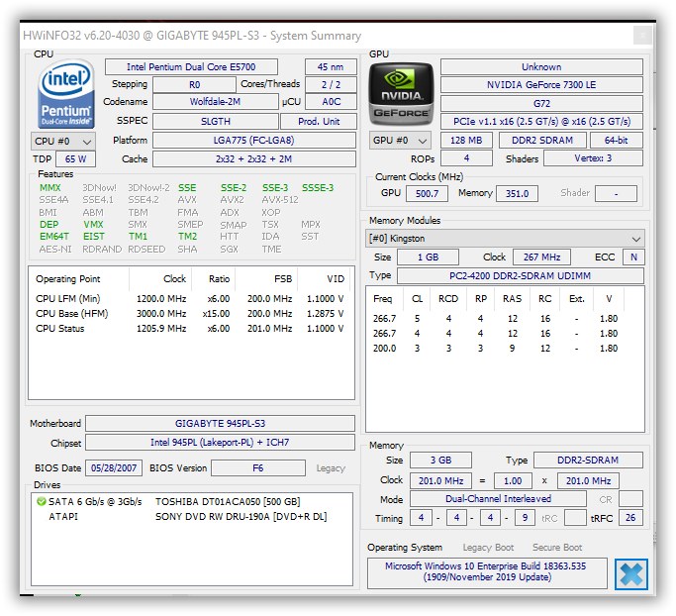676x616 pixels.
Task: Click the BIOS Version F6 field
Action: click(x=257, y=468)
